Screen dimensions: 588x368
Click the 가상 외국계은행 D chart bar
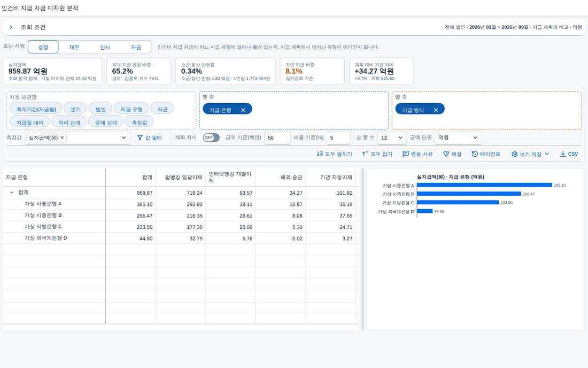tap(425, 211)
